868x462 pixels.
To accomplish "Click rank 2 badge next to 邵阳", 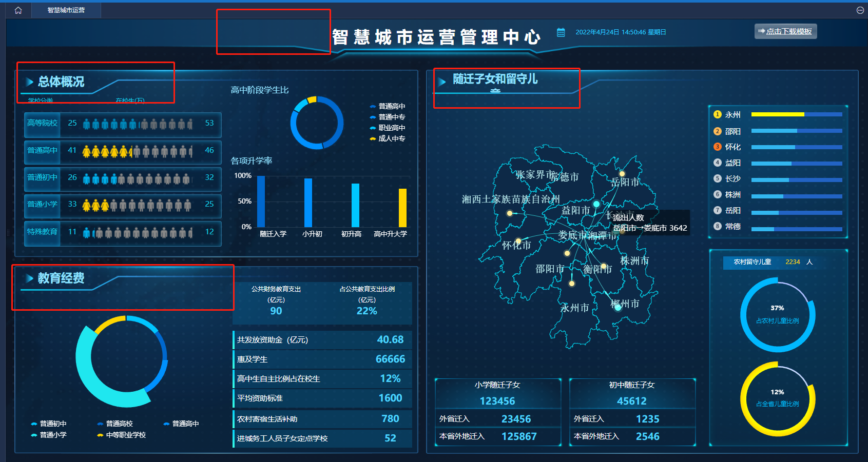I will coord(718,131).
